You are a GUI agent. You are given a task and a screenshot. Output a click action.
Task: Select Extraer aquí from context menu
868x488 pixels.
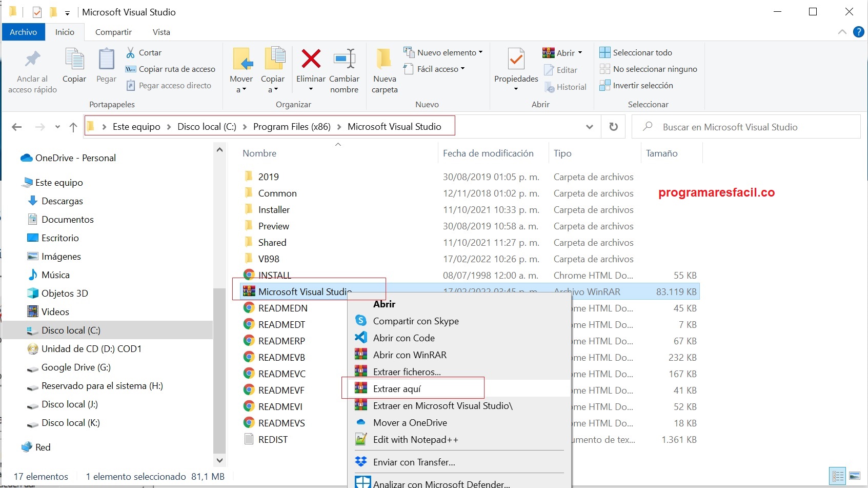point(397,389)
